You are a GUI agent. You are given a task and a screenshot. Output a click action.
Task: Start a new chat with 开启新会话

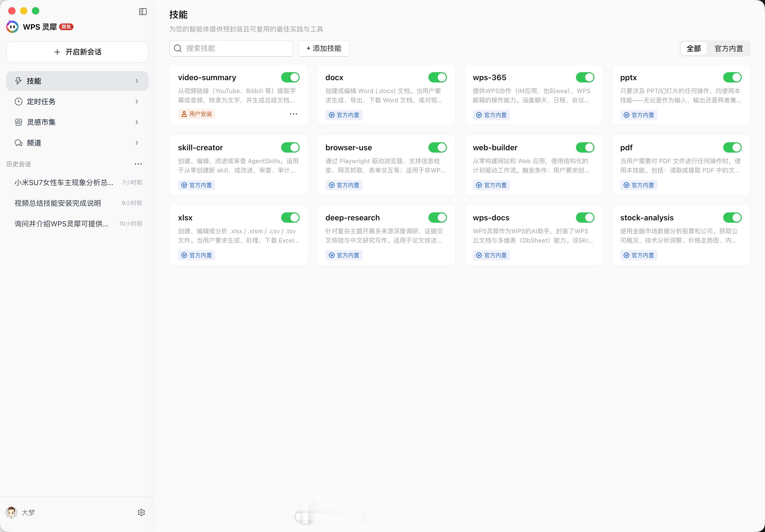point(77,52)
